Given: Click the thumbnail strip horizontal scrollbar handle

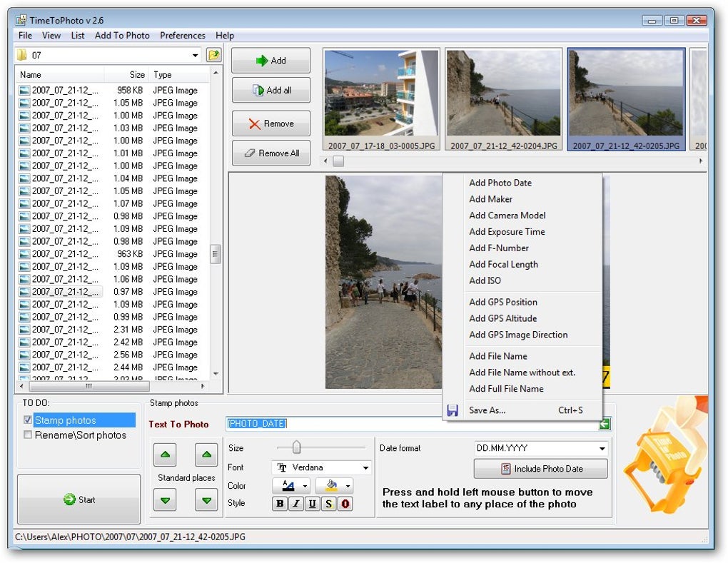Looking at the screenshot, I should 338,161.
